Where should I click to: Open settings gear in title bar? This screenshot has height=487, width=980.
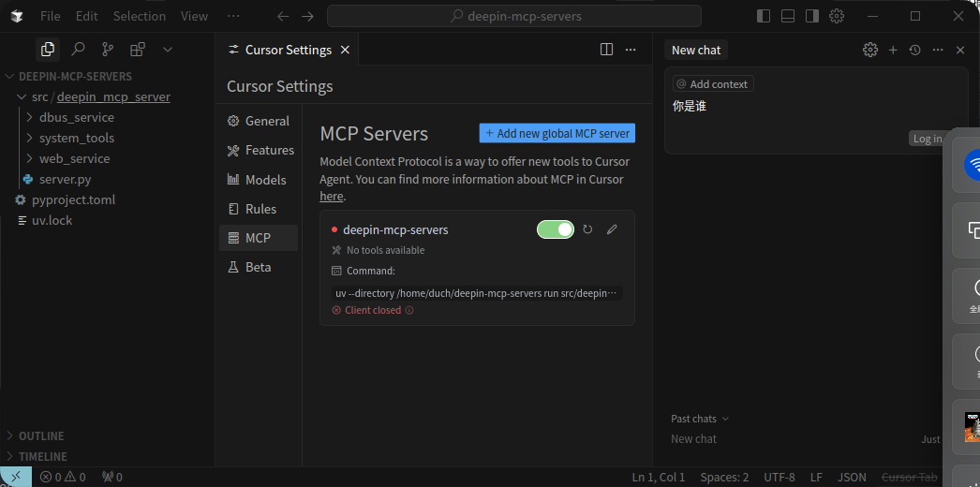click(837, 16)
